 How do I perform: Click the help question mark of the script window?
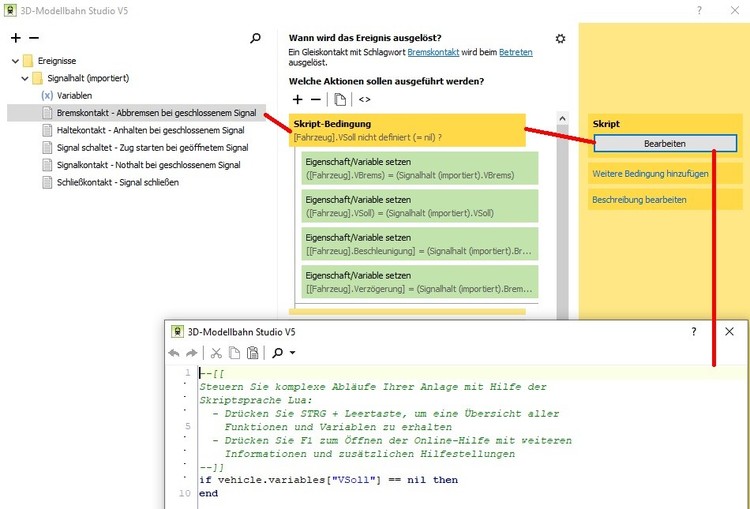(694, 331)
